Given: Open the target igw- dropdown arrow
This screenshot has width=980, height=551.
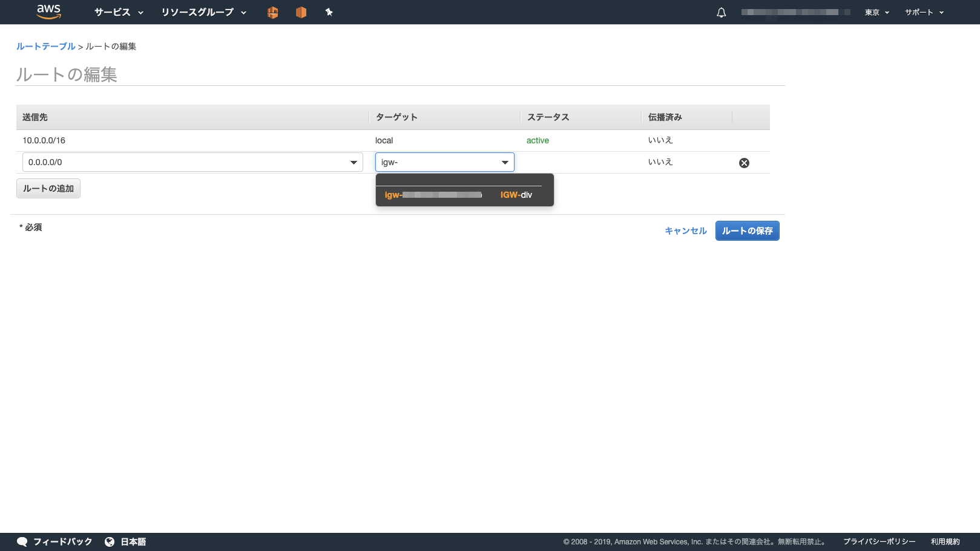Looking at the screenshot, I should (505, 162).
